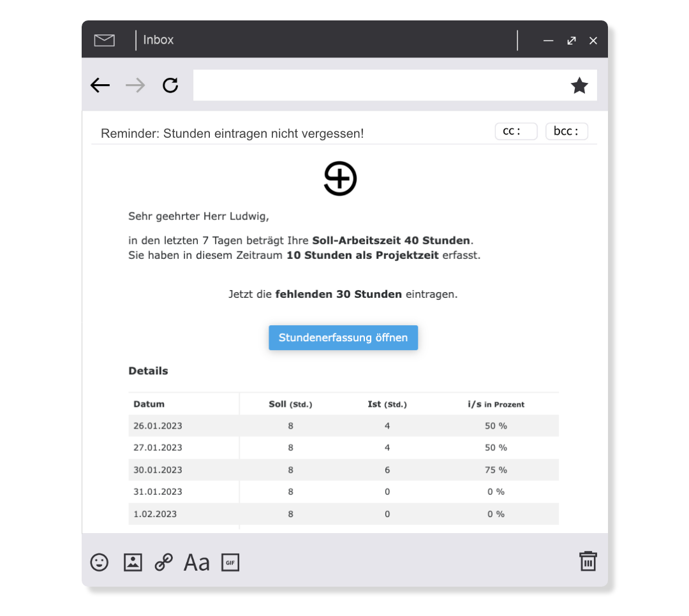Click the Ist (Std.) column header
689x616 pixels.
coord(387,404)
